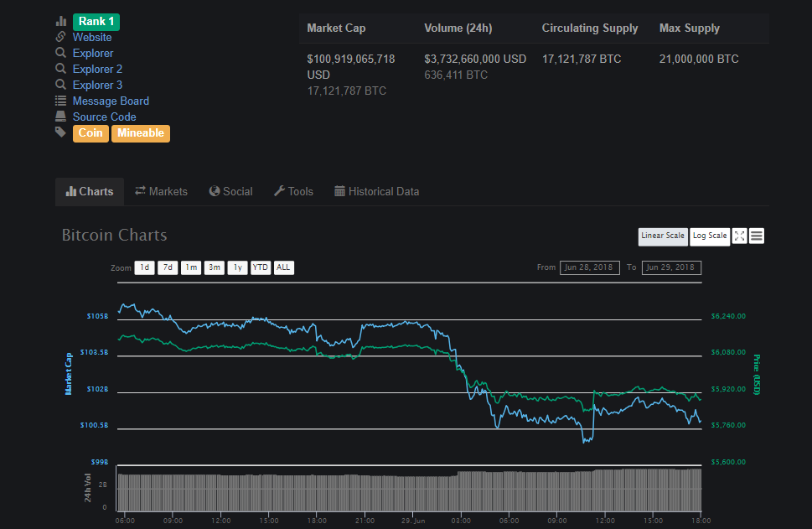Image resolution: width=812 pixels, height=529 pixels.
Task: Open the Explorer 3 link
Action: [97, 85]
